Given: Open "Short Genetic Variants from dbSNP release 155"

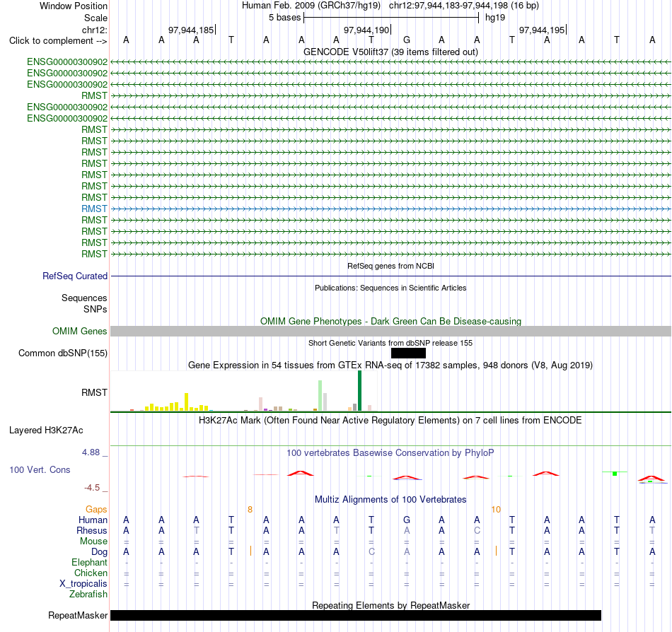Looking at the screenshot, I should (390, 343).
